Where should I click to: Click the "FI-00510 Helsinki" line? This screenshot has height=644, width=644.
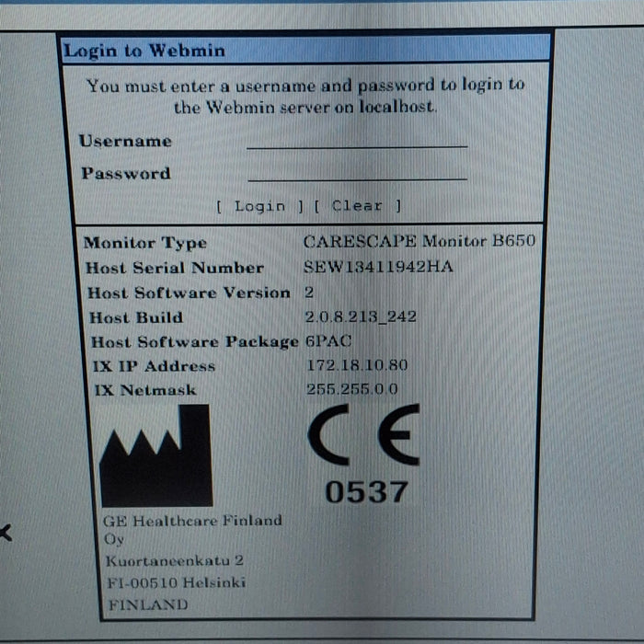(177, 582)
